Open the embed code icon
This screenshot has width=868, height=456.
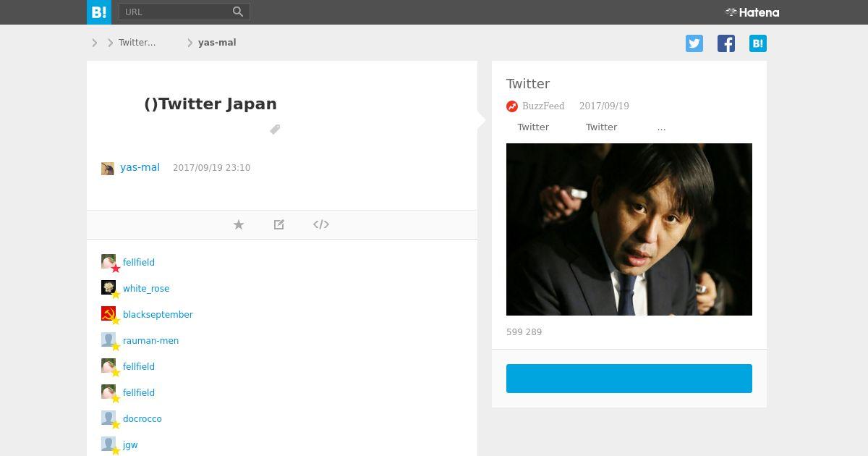coord(321,224)
